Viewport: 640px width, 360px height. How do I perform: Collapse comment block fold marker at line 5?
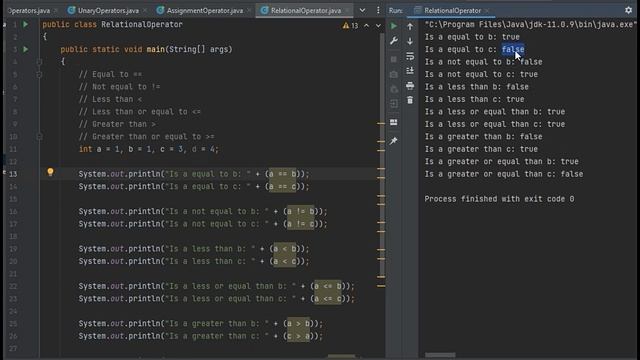39,74
